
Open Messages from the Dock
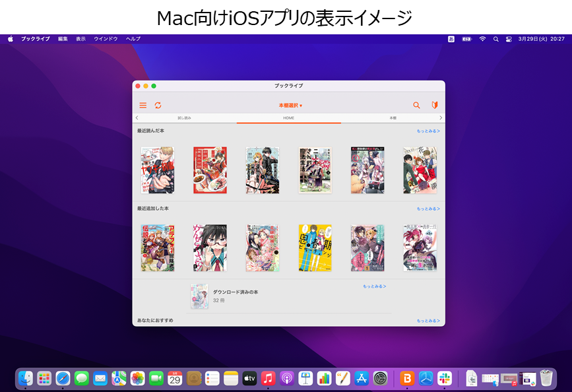point(82,379)
